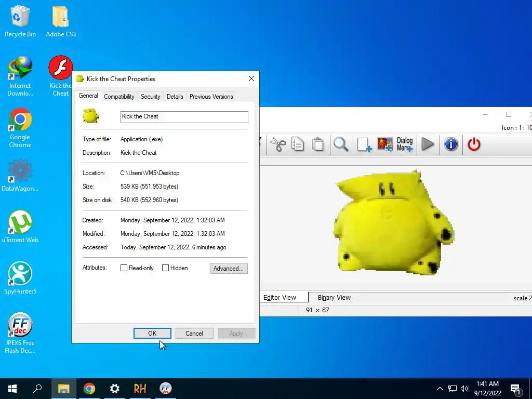This screenshot has height=399, width=532.
Task: Click the FFdec icon on the taskbar
Action: (x=166, y=389)
